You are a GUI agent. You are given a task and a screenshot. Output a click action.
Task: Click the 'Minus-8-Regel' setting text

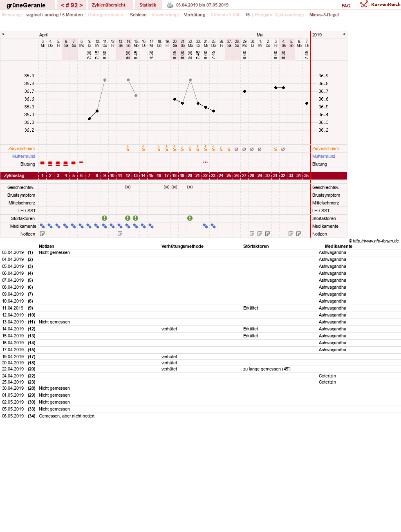(324, 15)
